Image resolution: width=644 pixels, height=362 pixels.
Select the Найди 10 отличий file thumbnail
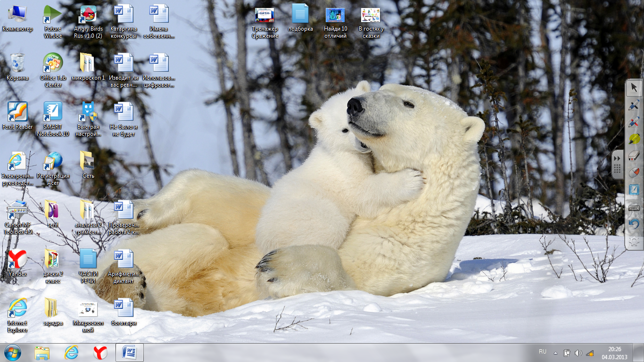[x=335, y=22]
